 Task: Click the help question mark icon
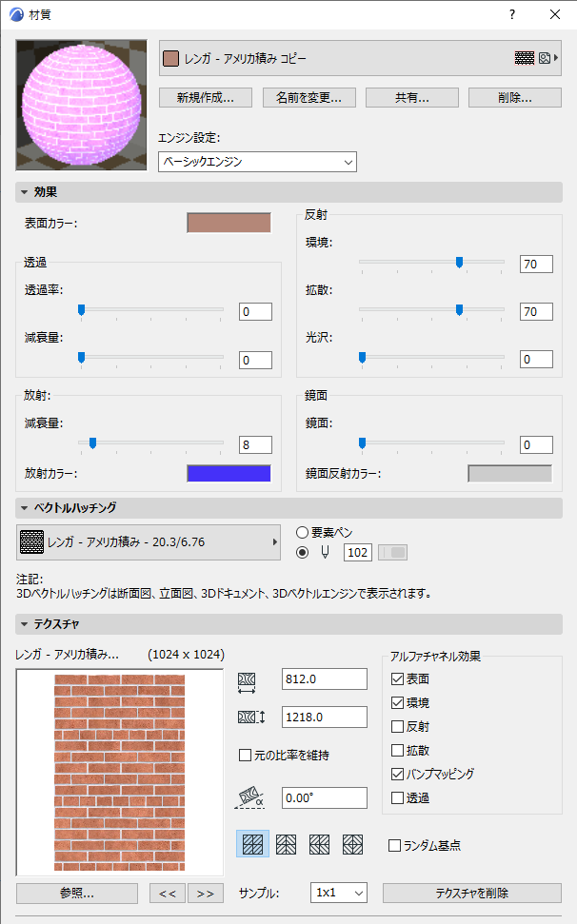point(512,14)
